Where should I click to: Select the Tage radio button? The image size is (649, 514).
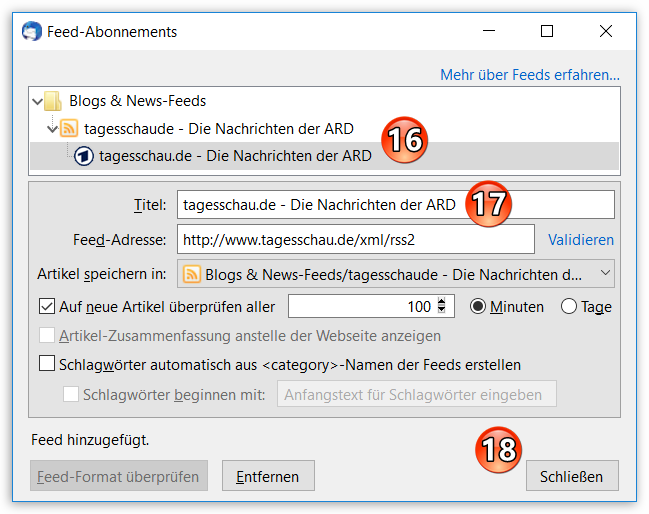[569, 307]
